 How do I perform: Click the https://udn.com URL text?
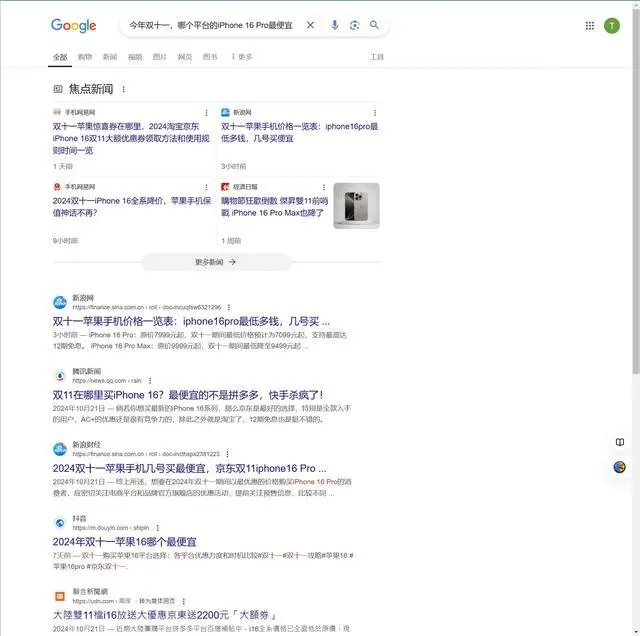coord(124,601)
